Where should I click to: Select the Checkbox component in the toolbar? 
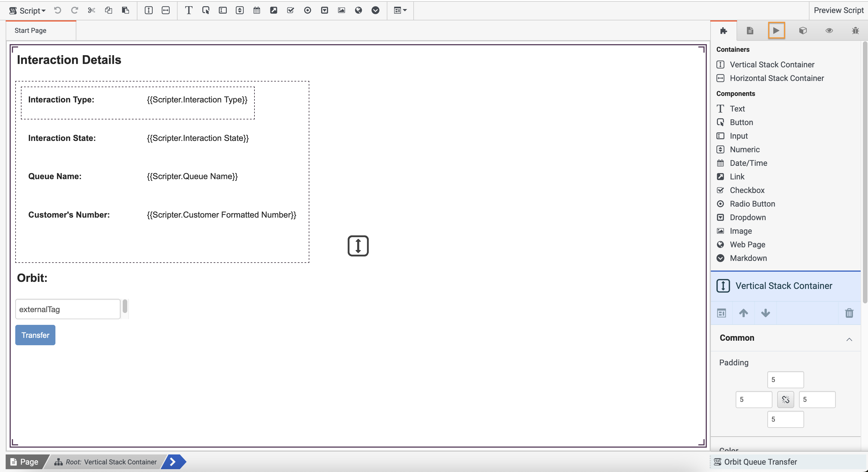coord(290,10)
